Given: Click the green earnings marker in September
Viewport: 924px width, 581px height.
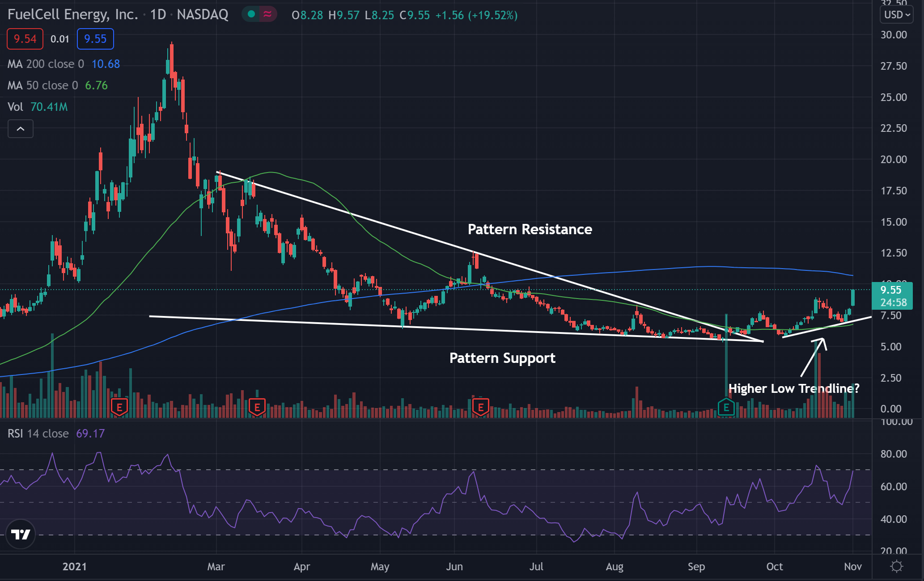Looking at the screenshot, I should (x=726, y=407).
